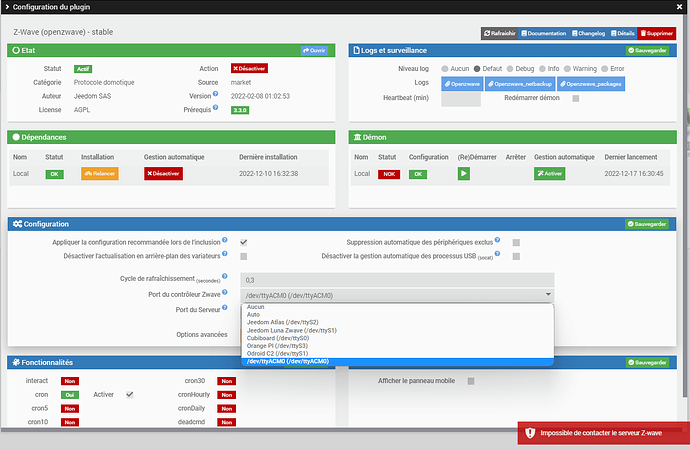Toggle Afficher le panneau mobile checkbox
Viewport: 690px width, 449px height.
tap(471, 381)
